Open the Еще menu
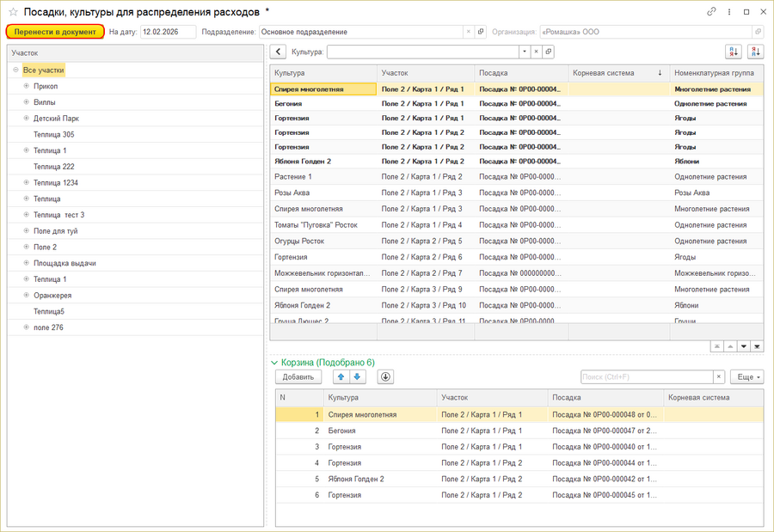 pyautogui.click(x=746, y=376)
